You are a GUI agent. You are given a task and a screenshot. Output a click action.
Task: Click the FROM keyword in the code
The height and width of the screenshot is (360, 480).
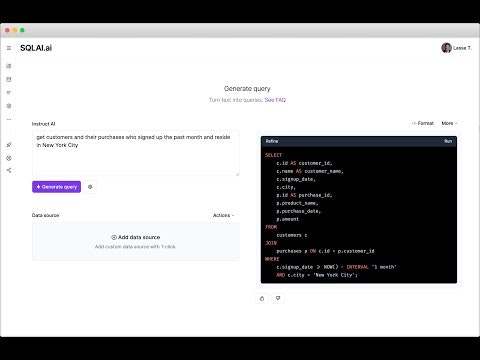coord(271,227)
